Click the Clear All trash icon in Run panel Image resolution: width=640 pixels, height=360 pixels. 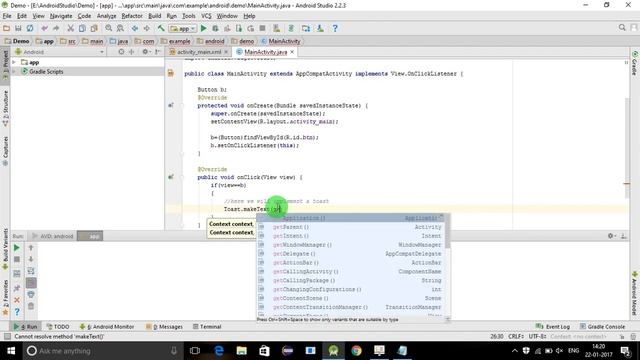point(31,306)
